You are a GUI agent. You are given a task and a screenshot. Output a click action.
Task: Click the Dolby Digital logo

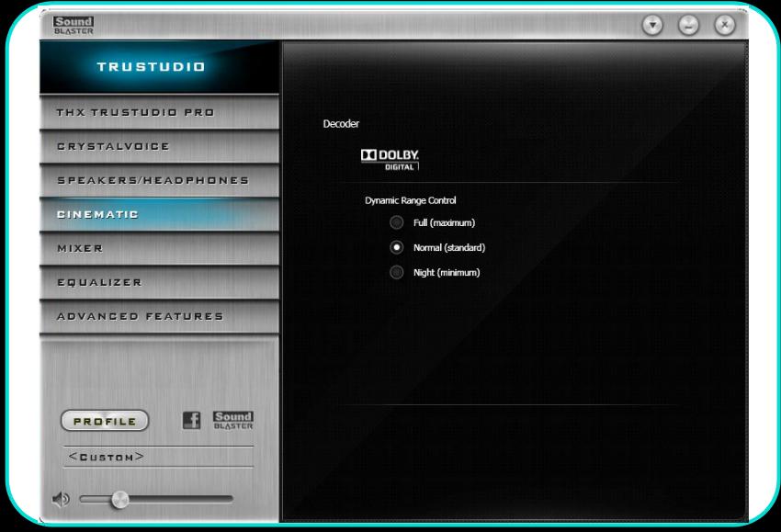(x=390, y=159)
